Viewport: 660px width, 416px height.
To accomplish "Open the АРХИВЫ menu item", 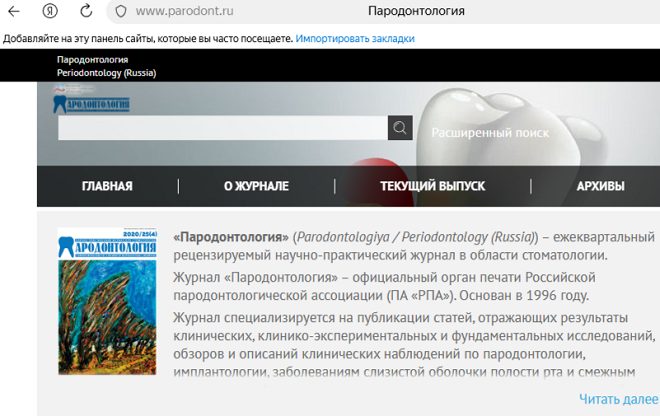I will (x=601, y=186).
